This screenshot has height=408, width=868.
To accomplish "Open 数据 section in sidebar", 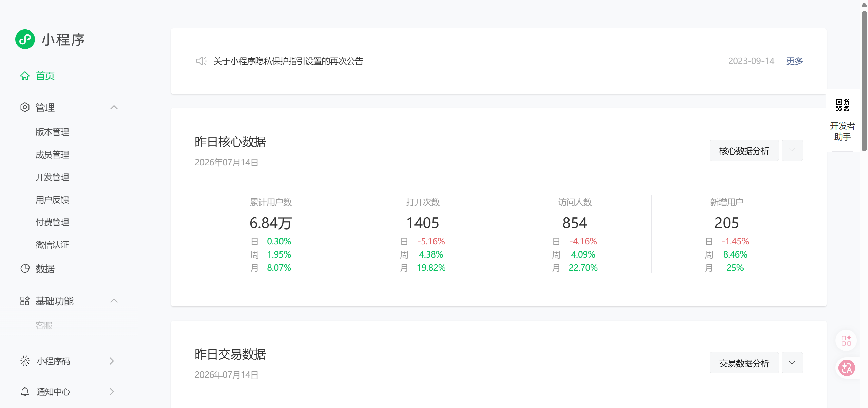I will (45, 269).
